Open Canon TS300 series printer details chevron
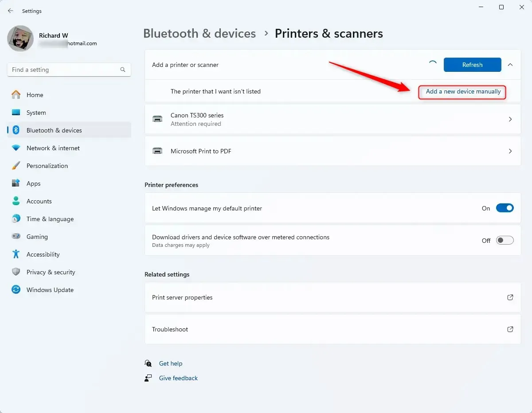This screenshot has height=413, width=532. (510, 119)
